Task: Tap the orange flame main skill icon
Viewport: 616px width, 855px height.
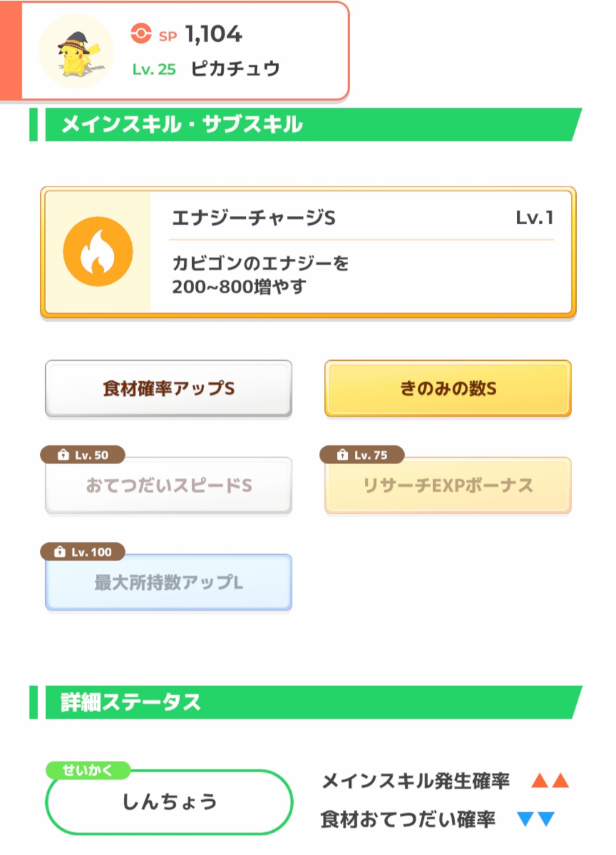Action: [98, 252]
